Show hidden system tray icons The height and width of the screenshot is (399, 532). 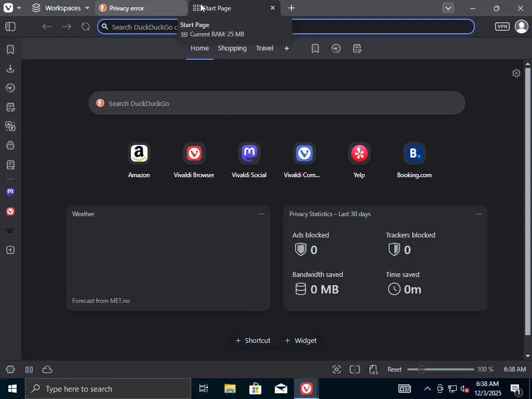[428, 389]
